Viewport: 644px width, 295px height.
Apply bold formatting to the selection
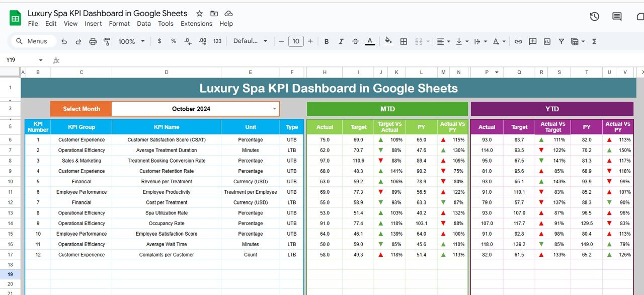(327, 41)
